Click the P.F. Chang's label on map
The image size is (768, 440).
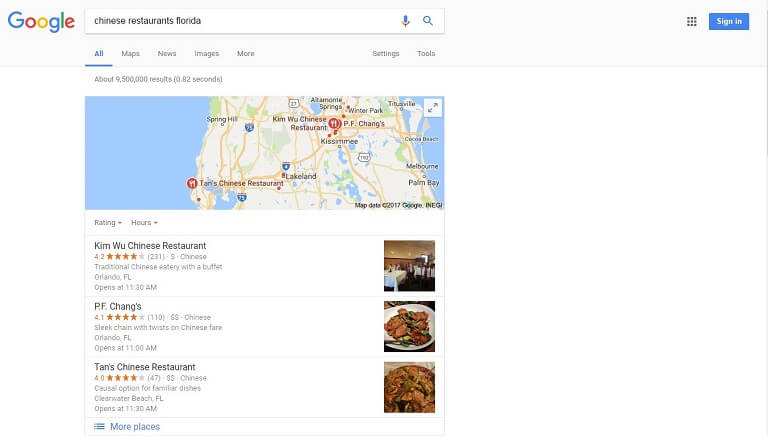364,123
